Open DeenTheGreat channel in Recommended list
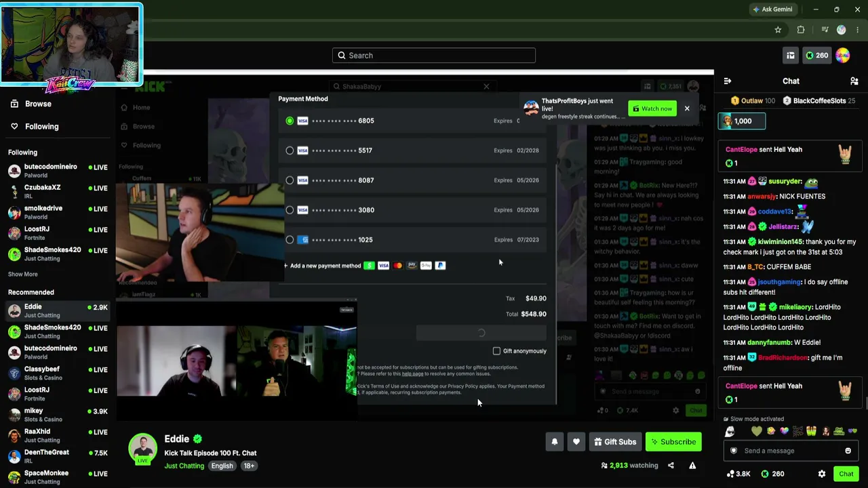Image resolution: width=868 pixels, height=488 pixels. coord(57,456)
